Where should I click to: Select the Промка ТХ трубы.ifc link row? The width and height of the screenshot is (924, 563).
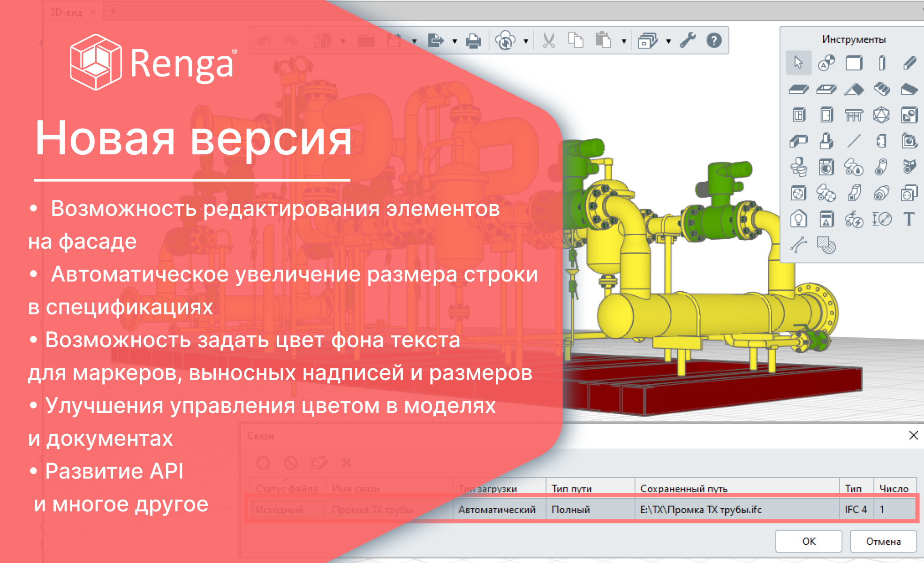tap(701, 510)
